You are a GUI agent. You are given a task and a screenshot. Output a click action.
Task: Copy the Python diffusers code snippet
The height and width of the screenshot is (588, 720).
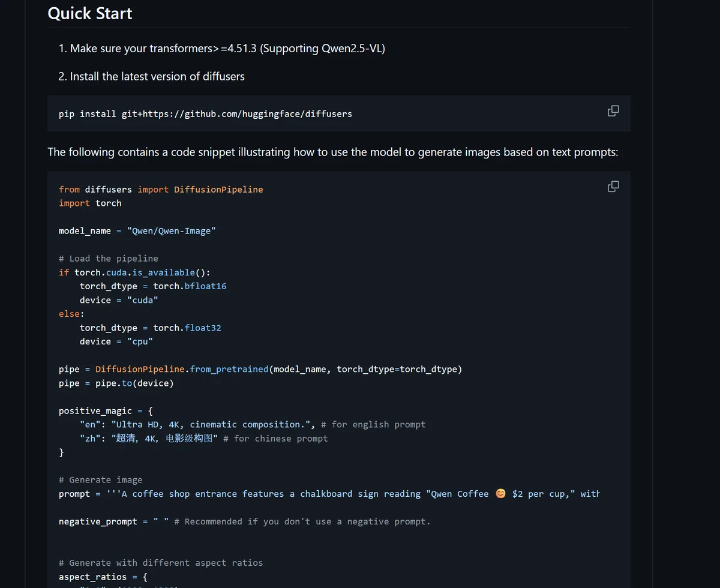[613, 187]
